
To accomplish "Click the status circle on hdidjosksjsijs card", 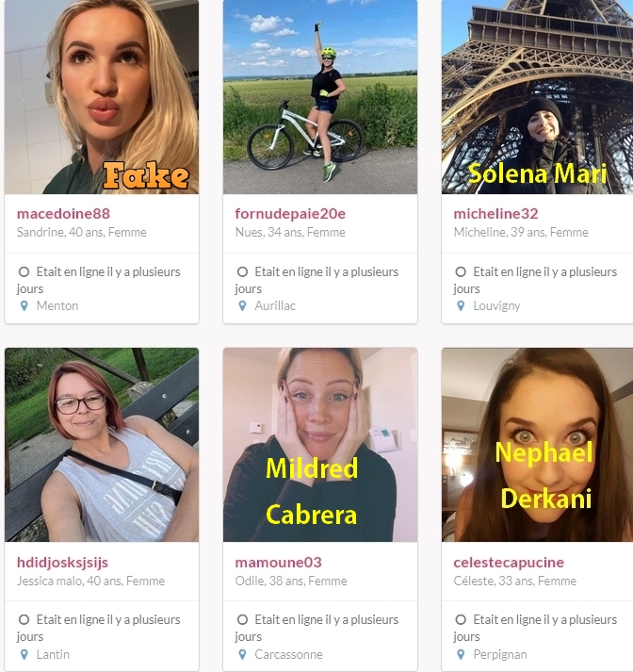I will point(24,620).
